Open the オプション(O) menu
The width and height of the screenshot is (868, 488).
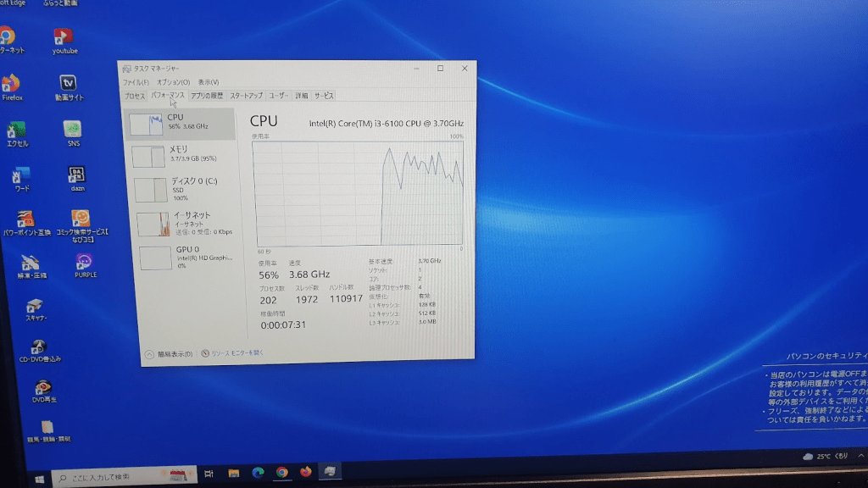point(173,82)
